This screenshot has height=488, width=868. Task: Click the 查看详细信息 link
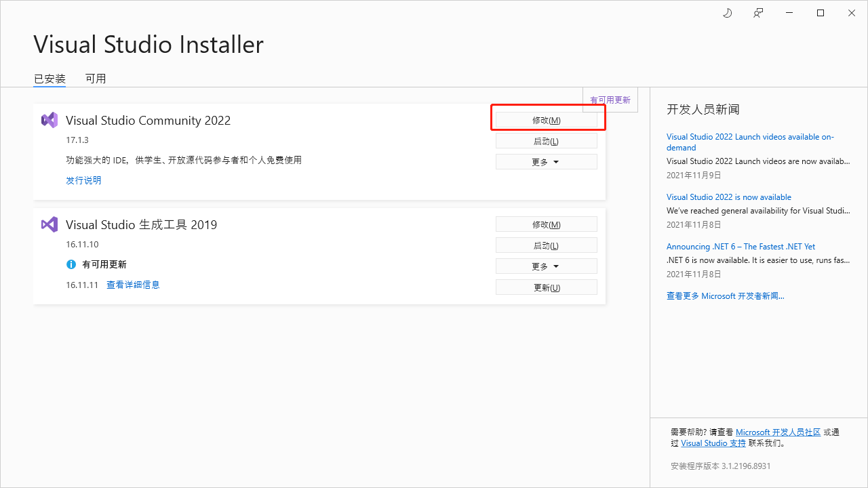pyautogui.click(x=133, y=284)
